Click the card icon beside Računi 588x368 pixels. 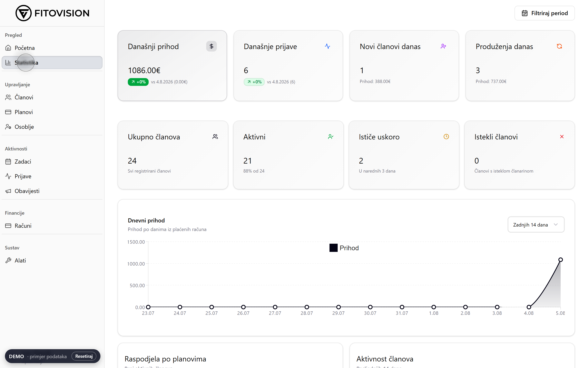8,226
